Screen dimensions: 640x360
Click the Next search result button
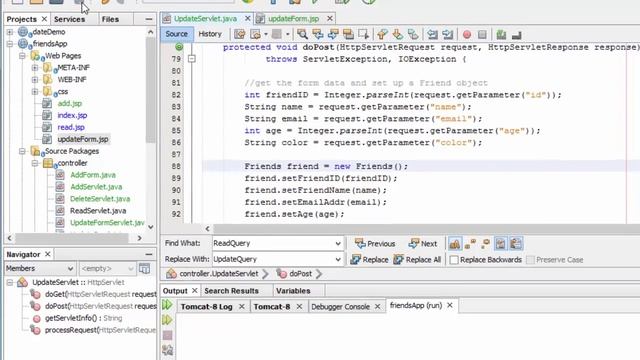[423, 244]
